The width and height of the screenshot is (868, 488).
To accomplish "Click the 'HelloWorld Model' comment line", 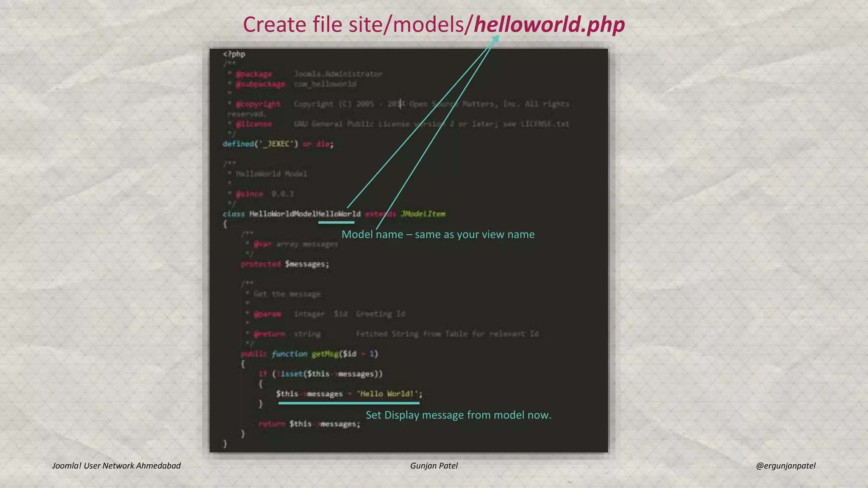I will [x=267, y=174].
